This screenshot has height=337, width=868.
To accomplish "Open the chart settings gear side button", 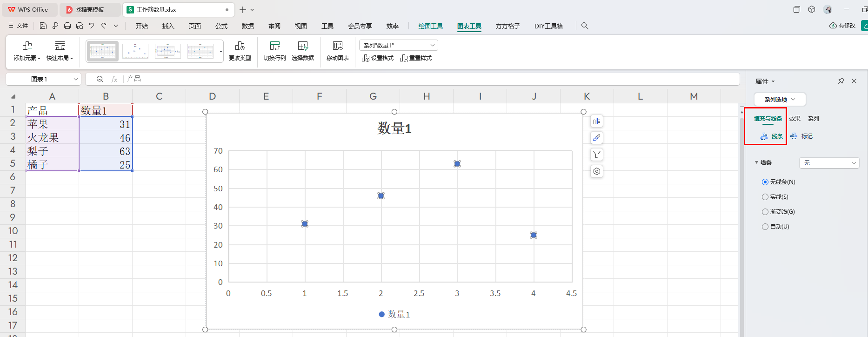I will click(597, 171).
